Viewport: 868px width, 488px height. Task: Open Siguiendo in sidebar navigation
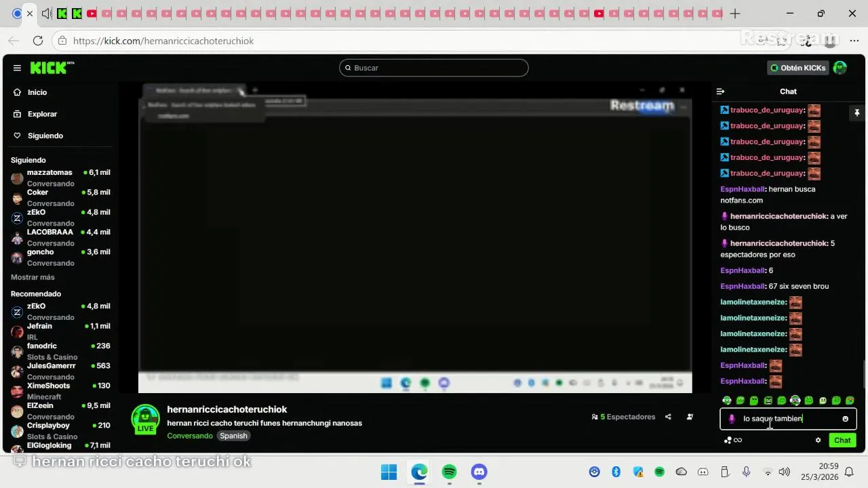pyautogui.click(x=45, y=136)
